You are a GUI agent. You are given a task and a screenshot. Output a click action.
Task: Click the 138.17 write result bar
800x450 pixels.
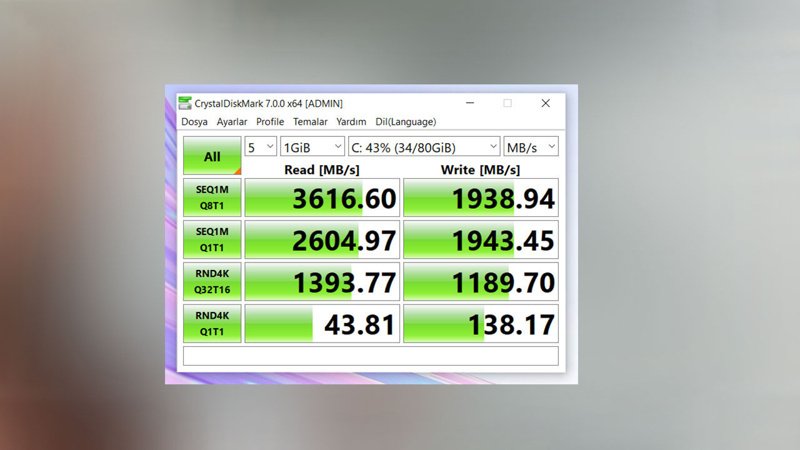(480, 324)
